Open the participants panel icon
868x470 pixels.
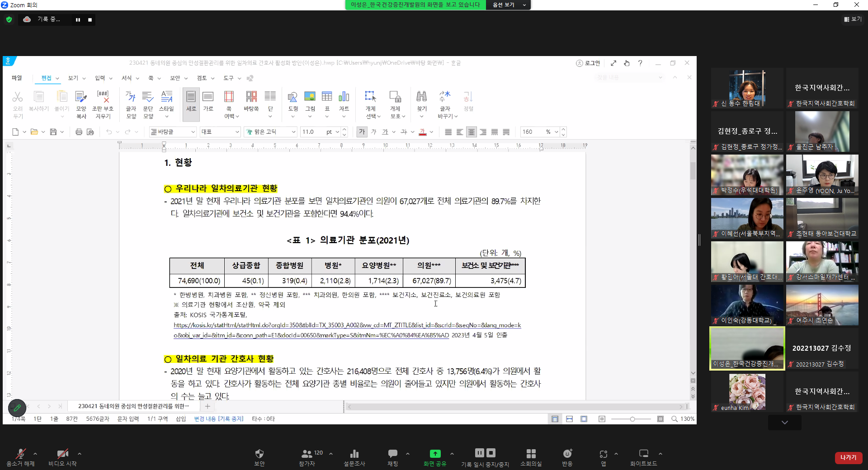click(307, 454)
